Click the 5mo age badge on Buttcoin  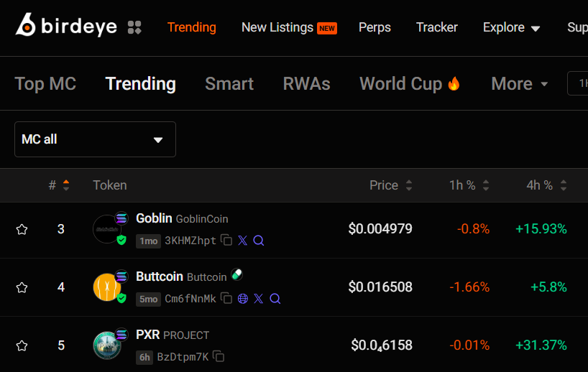[x=149, y=299]
